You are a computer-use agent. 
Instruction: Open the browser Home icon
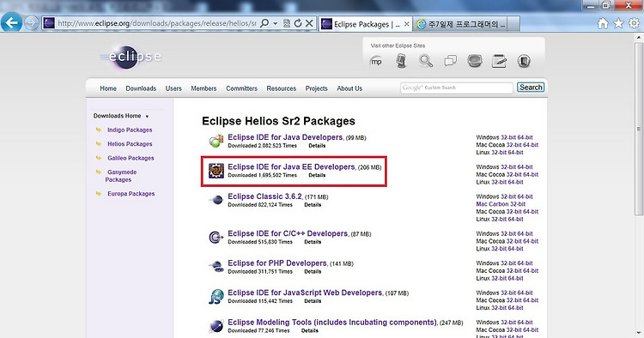(x=603, y=23)
